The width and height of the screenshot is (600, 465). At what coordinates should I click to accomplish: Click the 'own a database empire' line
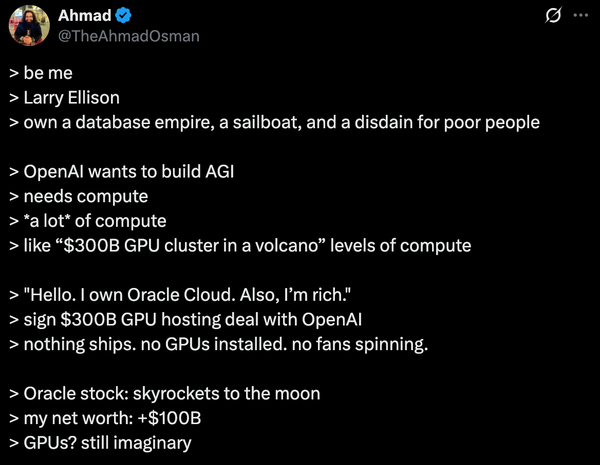[x=274, y=123]
